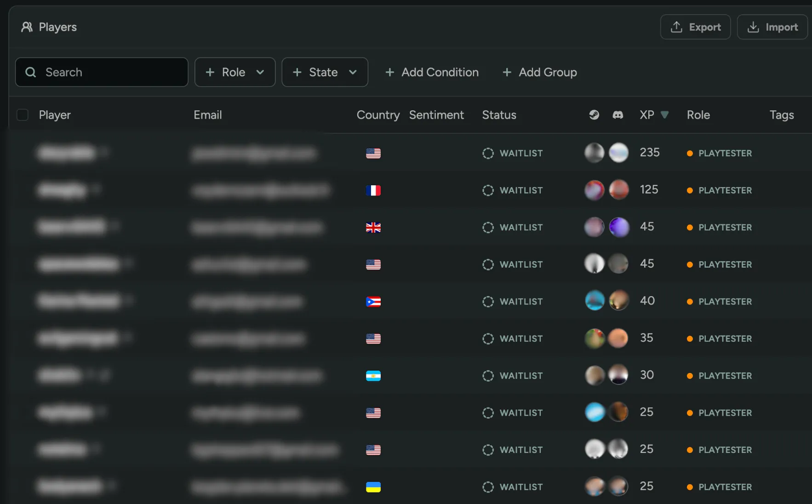
Task: Click the plus icon next to Add Group
Action: point(507,72)
